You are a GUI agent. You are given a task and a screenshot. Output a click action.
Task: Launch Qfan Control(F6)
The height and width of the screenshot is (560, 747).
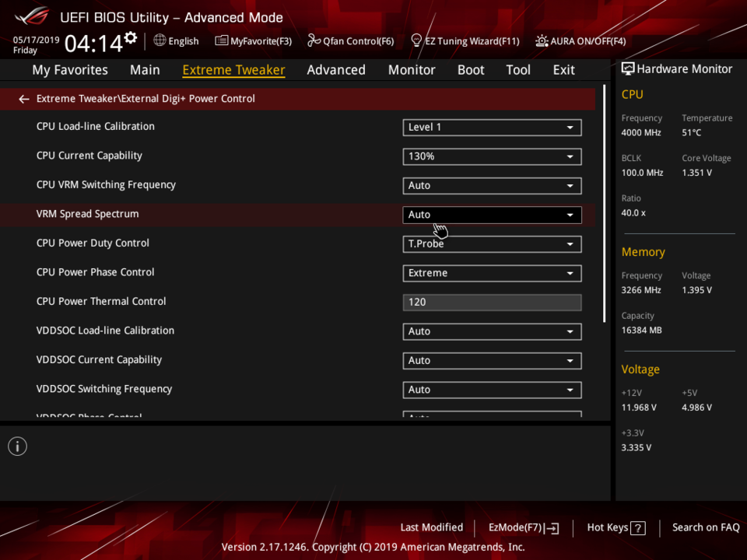tap(351, 41)
